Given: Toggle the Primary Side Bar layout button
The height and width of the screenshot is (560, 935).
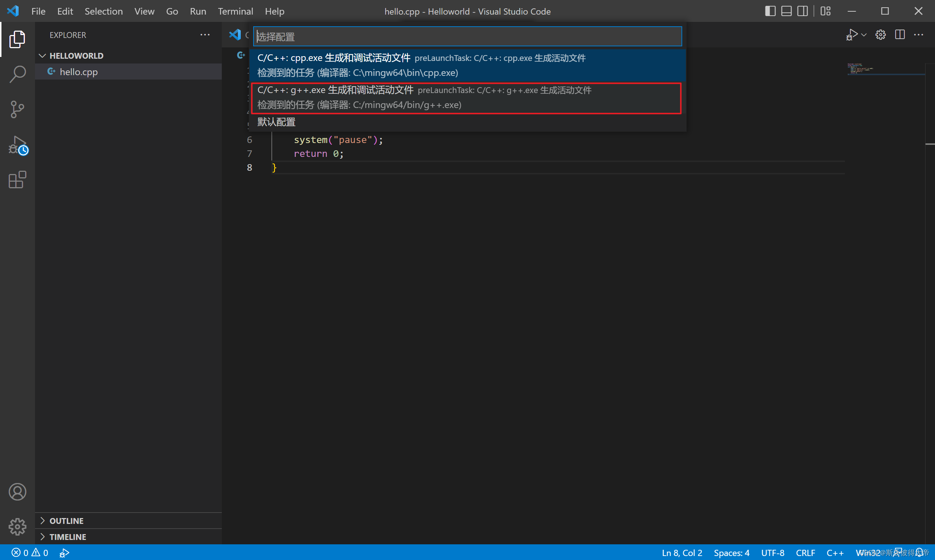Looking at the screenshot, I should [x=770, y=11].
